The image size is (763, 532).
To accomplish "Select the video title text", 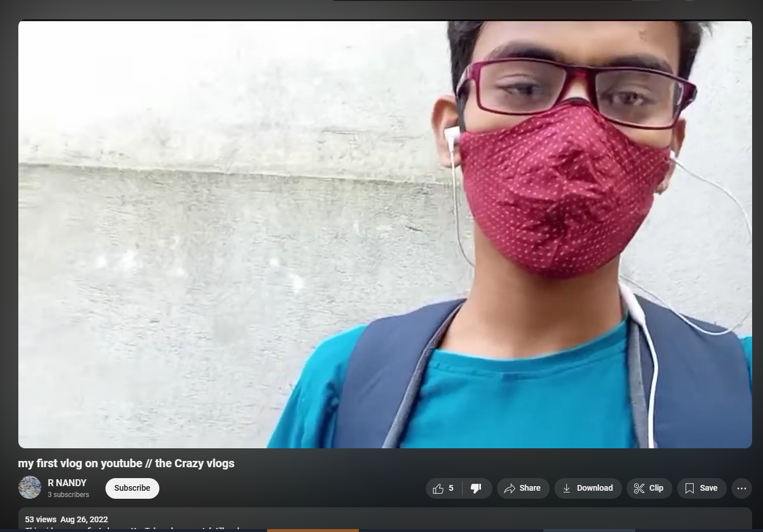I will (x=126, y=463).
